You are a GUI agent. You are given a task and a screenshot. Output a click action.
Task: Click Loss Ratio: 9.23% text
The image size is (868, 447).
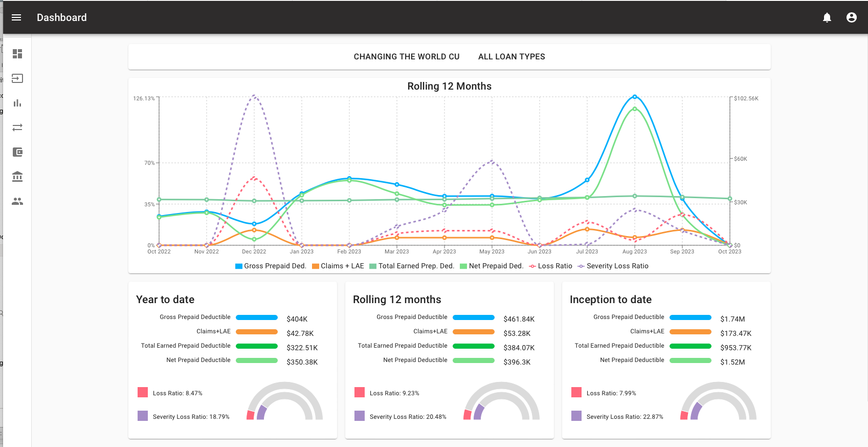(x=394, y=393)
